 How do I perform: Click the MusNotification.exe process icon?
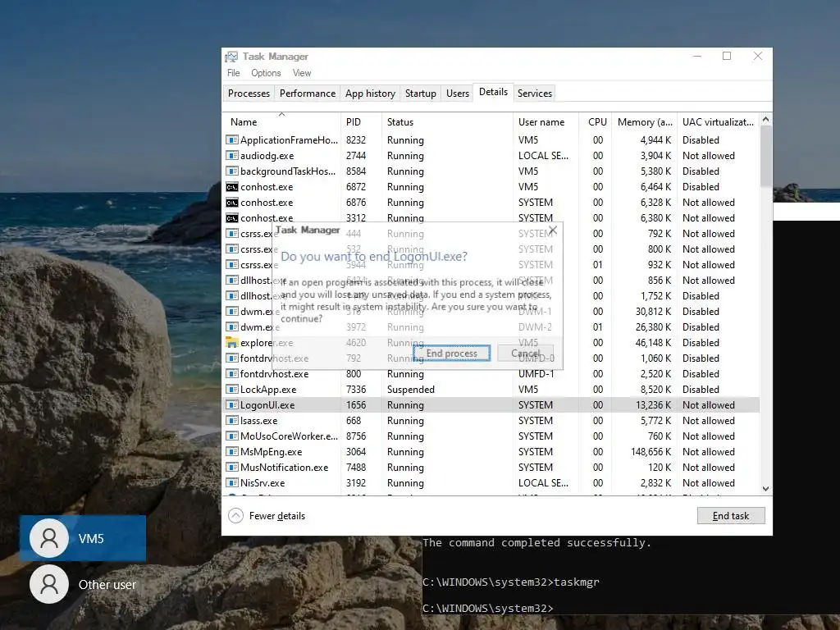[231, 467]
